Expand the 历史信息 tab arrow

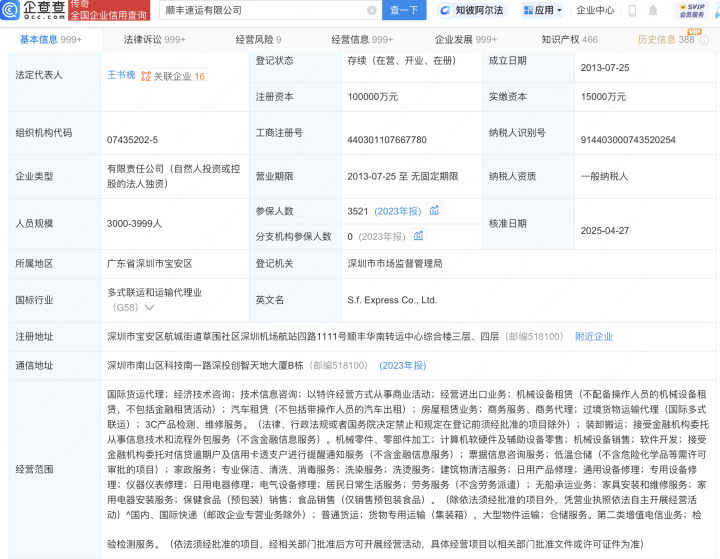(x=704, y=40)
